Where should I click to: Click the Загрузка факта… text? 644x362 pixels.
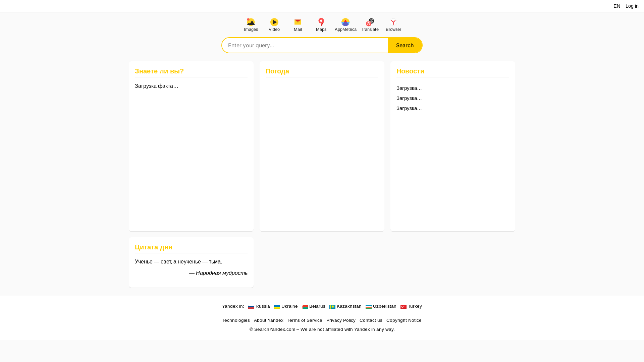(x=157, y=86)
